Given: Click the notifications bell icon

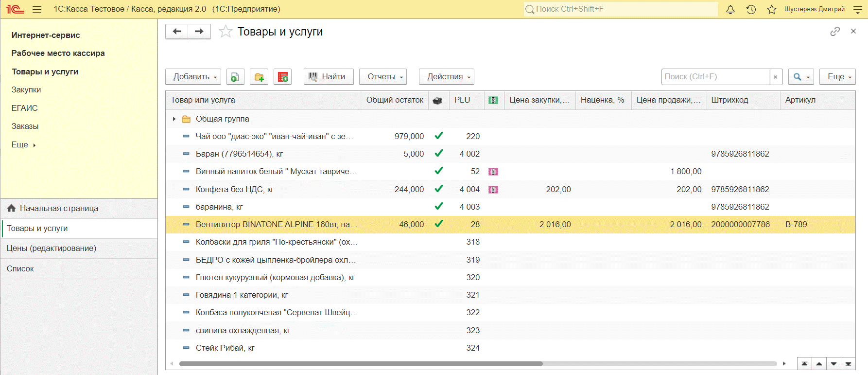Looking at the screenshot, I should 730,9.
